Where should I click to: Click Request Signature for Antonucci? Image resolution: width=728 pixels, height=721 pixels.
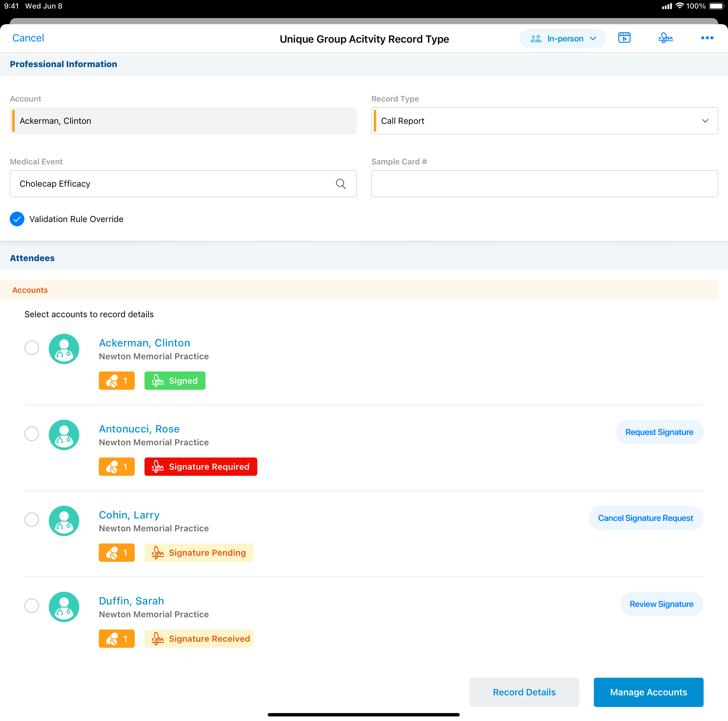(x=659, y=432)
